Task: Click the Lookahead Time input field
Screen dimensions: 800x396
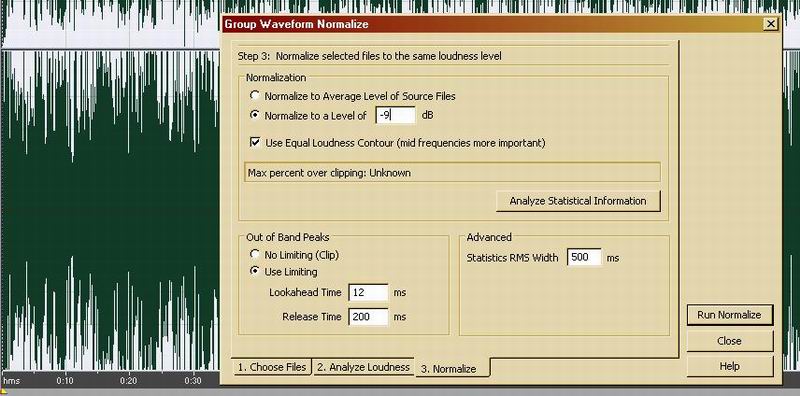Action: (368, 293)
